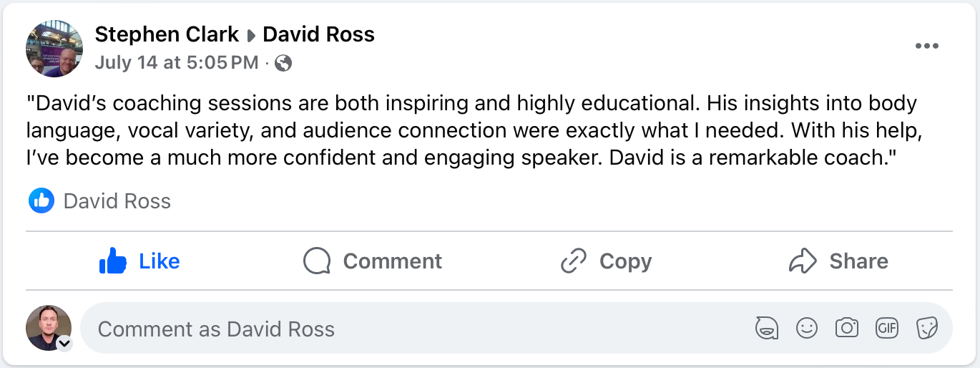Screen dimensions: 980x368
Task: Open the emoji picker
Action: [807, 329]
